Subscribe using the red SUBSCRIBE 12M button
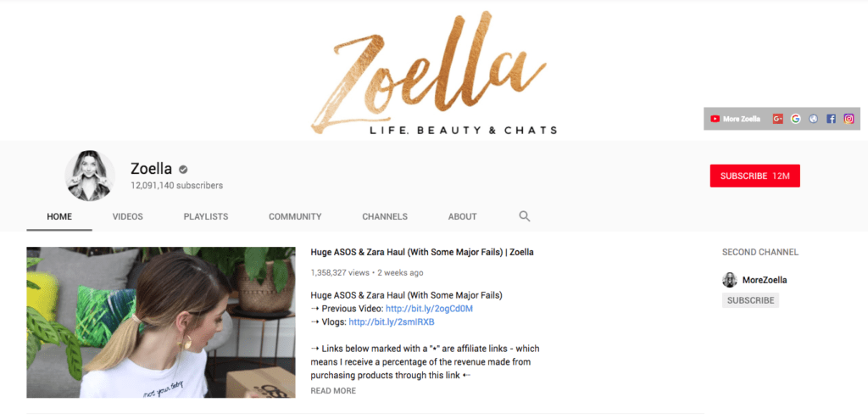868x419 pixels. (x=755, y=176)
